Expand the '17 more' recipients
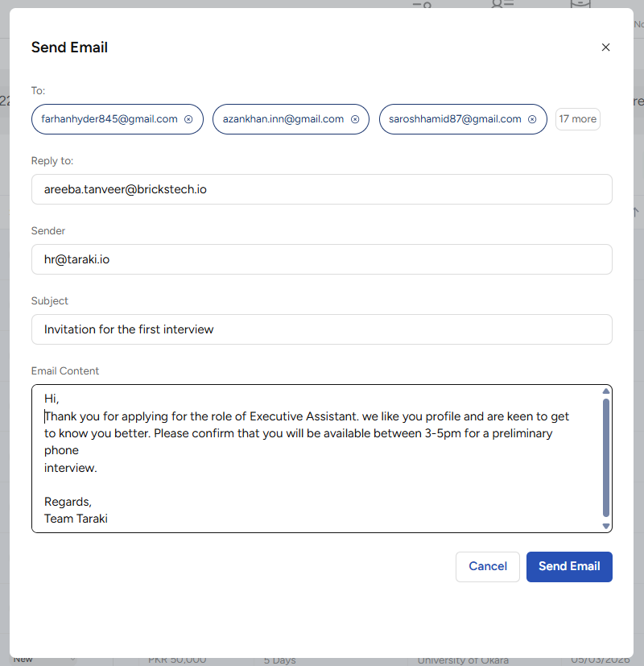The height and width of the screenshot is (666, 644). [577, 119]
